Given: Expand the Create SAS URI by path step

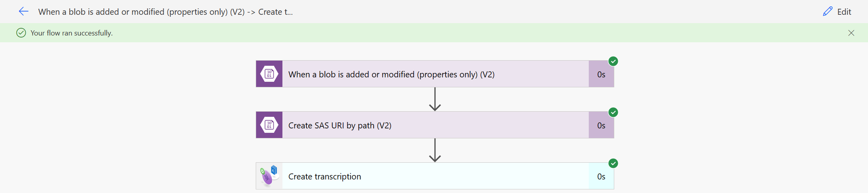Looking at the screenshot, I should pos(340,126).
